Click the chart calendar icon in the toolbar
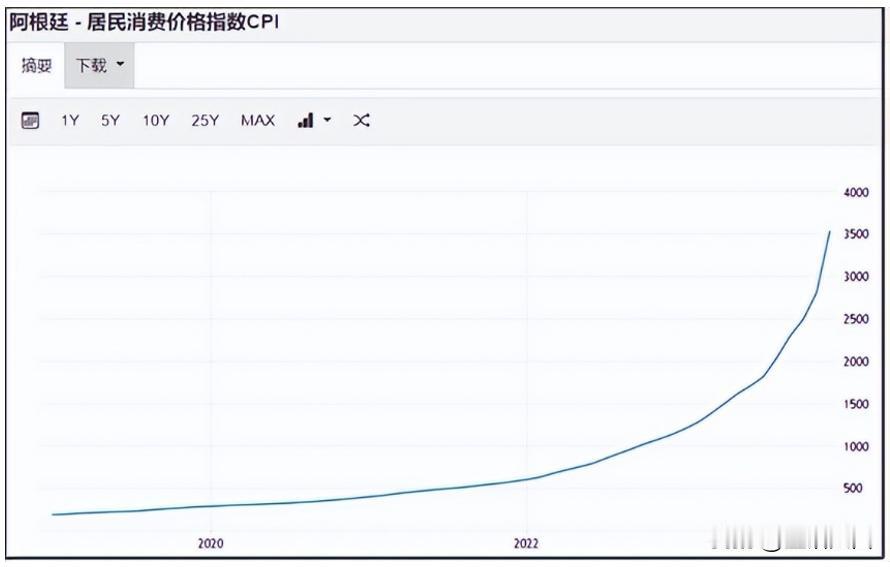The height and width of the screenshot is (567, 890). point(30,120)
